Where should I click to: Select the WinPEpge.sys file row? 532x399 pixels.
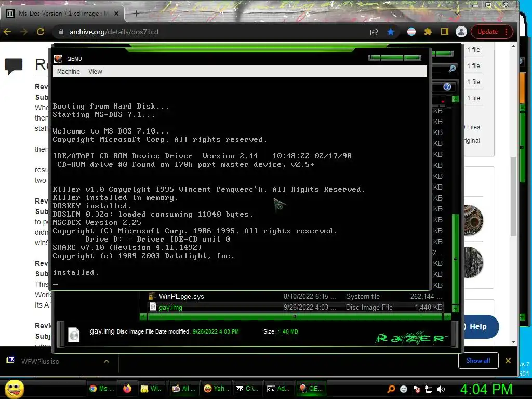295,296
